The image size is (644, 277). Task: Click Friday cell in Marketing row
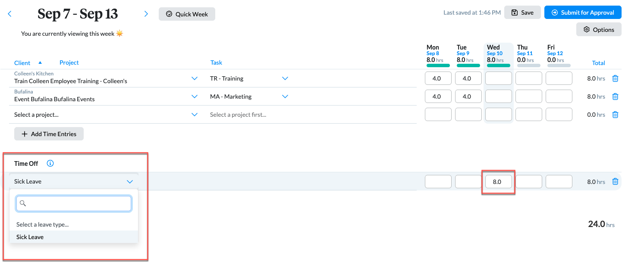point(559,96)
